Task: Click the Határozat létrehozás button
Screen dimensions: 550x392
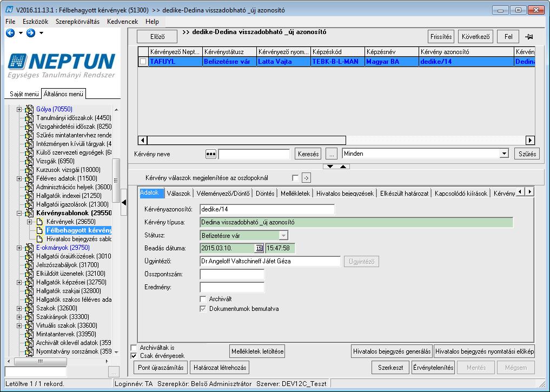Action: pyautogui.click(x=220, y=368)
